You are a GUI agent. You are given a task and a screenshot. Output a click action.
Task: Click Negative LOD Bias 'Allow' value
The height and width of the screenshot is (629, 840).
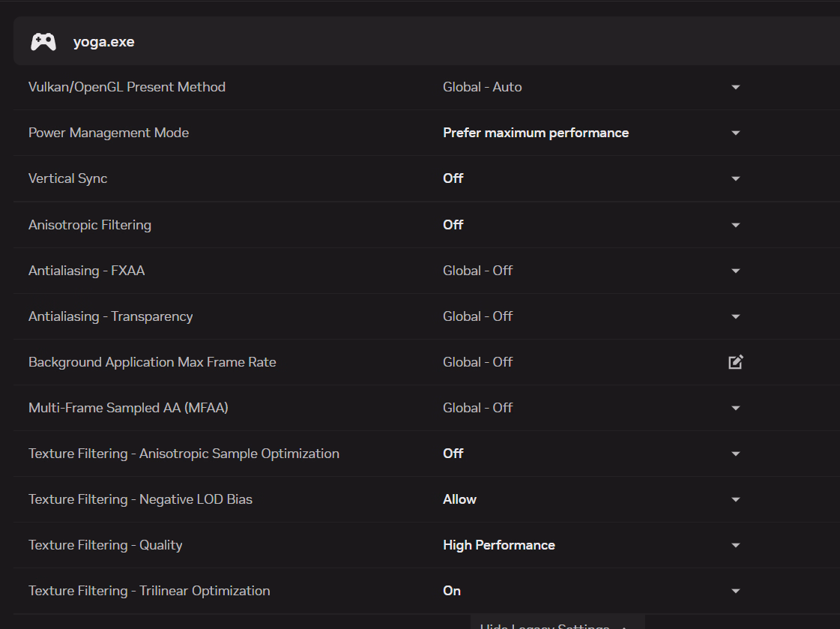tap(459, 499)
